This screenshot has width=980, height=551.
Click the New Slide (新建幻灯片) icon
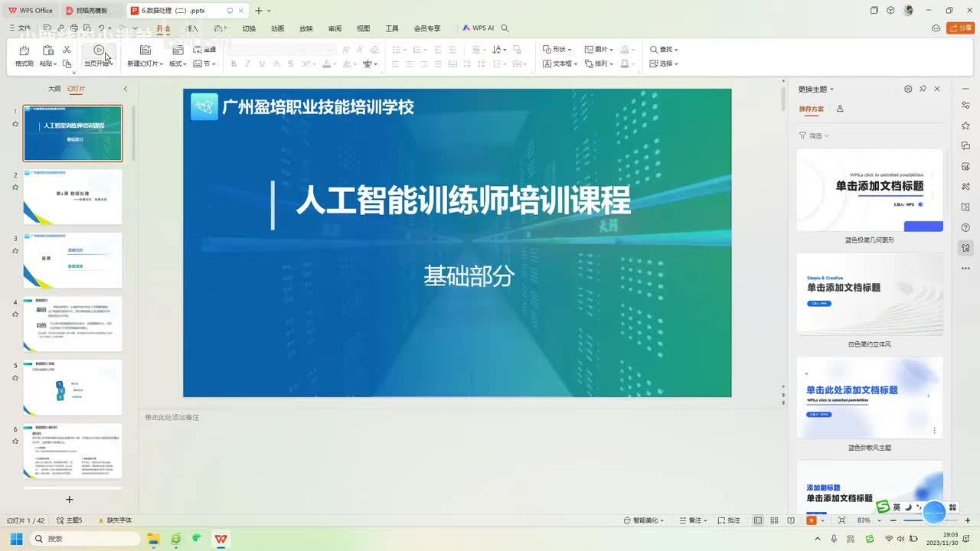145,51
